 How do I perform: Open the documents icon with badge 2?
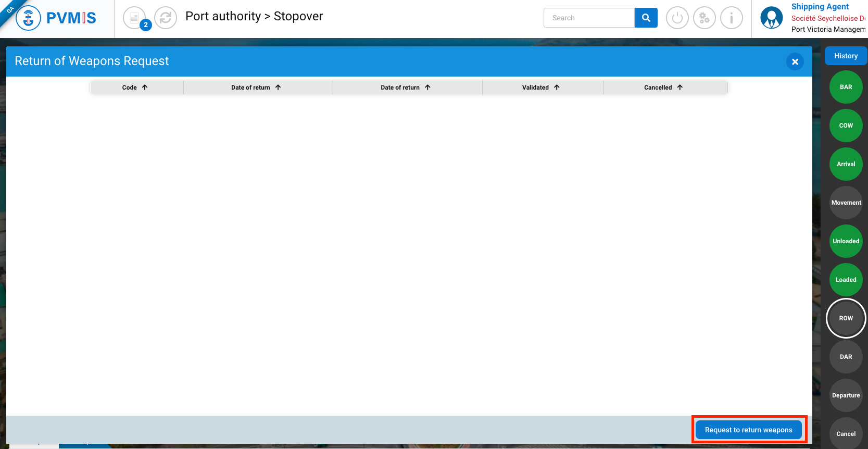[x=135, y=18]
